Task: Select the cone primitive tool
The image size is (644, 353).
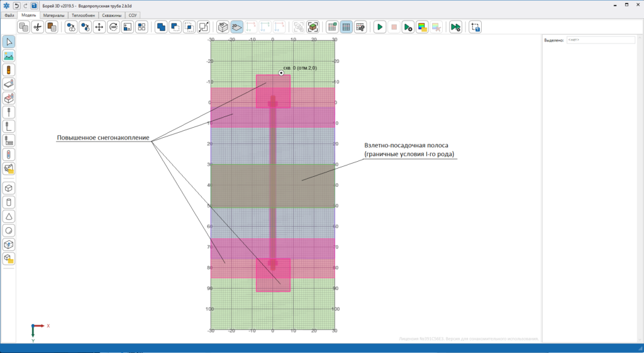Action: pyautogui.click(x=9, y=216)
